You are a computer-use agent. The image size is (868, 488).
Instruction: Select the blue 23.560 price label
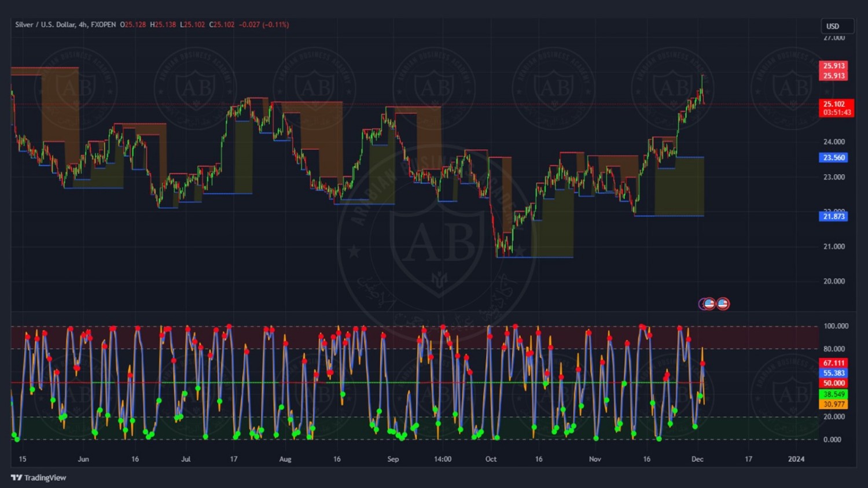(x=834, y=157)
